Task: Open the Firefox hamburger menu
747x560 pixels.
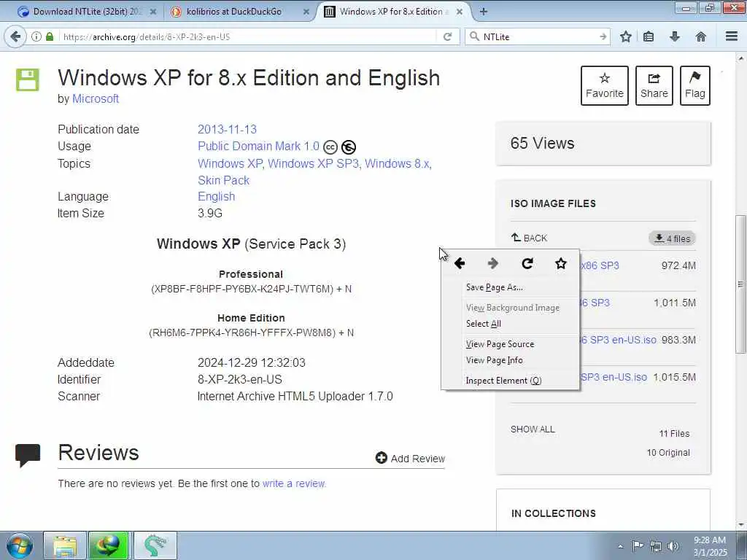Action: pos(732,36)
